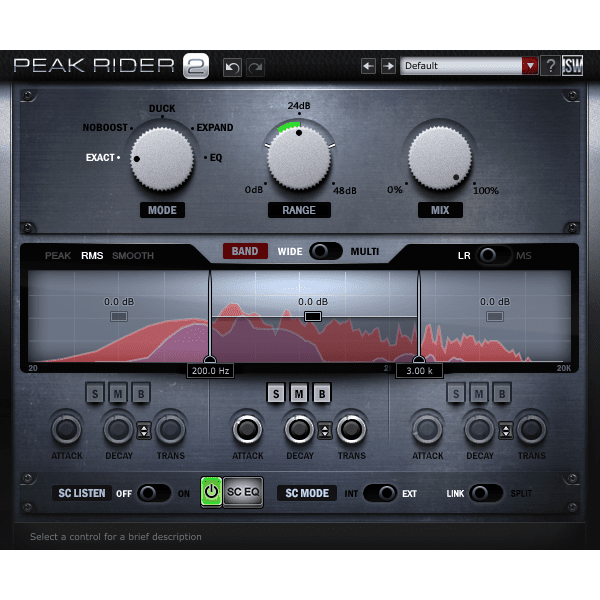Click high band 0.0 dB gain handle

495,316
